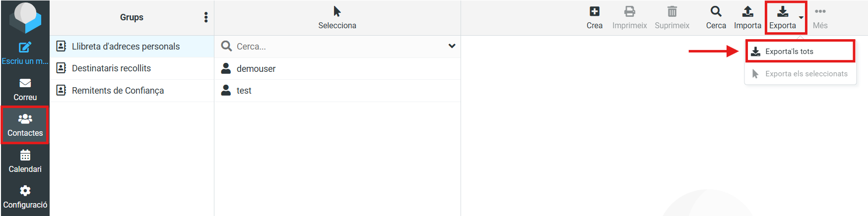868x216 pixels.
Task: Click the Imprimeix printer icon
Action: tap(629, 11)
